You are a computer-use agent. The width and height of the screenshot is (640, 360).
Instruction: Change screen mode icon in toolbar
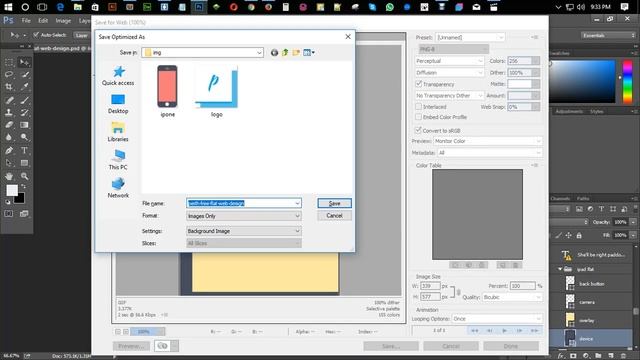point(24,214)
